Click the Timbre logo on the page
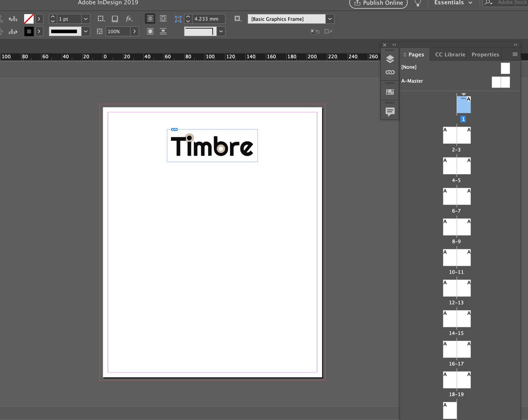 (212, 145)
